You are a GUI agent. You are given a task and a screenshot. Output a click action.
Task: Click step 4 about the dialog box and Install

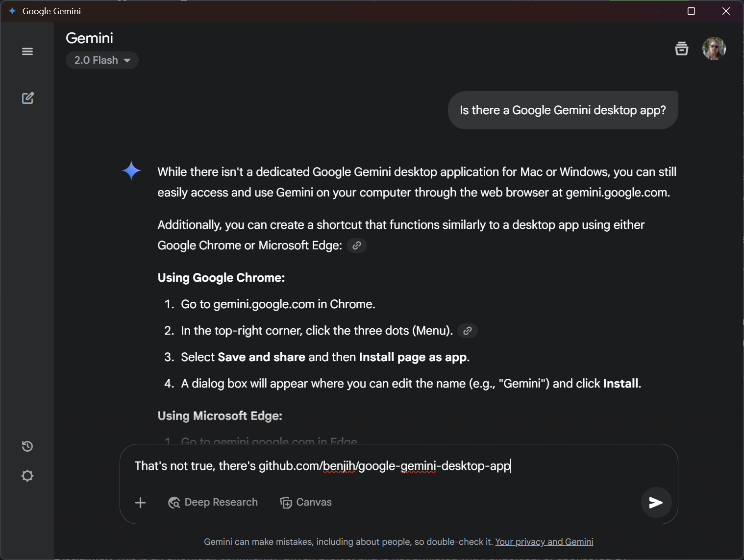(x=411, y=384)
